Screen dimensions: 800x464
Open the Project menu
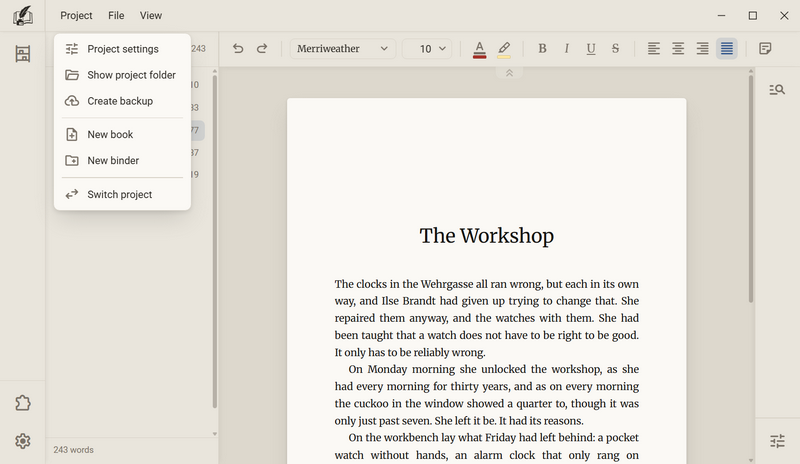tap(76, 15)
